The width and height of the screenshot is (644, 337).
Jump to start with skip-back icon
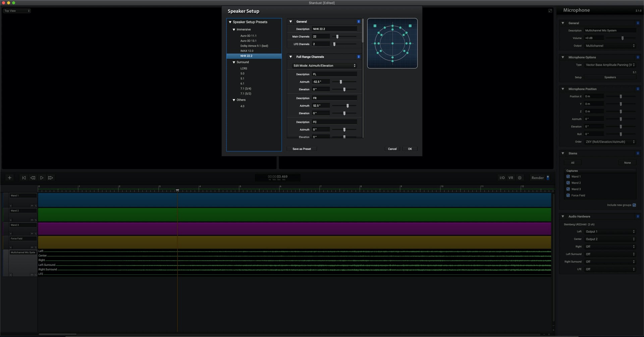click(x=24, y=178)
